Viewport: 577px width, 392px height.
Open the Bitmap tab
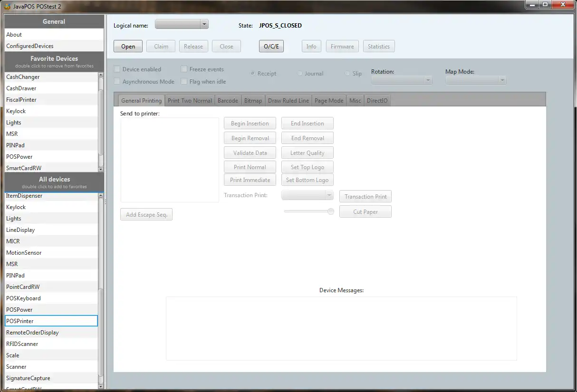coord(253,101)
